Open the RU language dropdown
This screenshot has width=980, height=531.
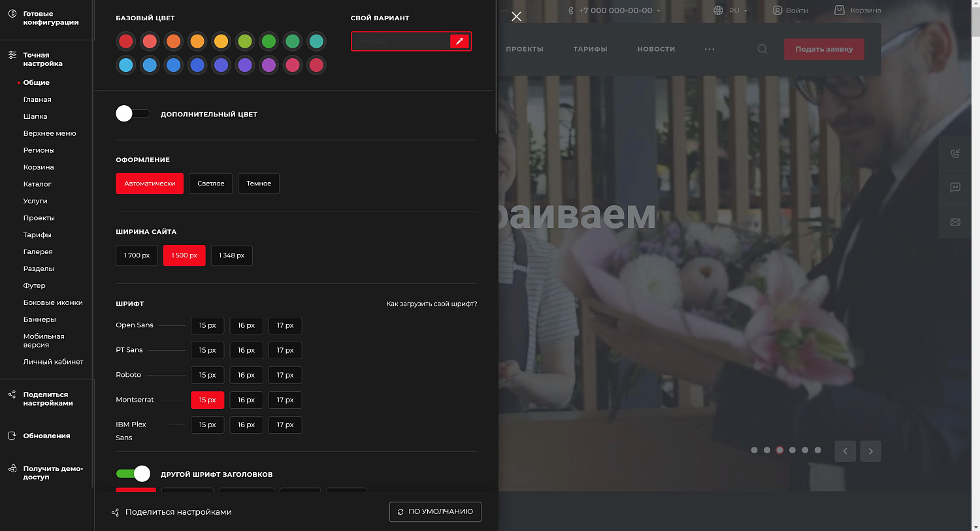pyautogui.click(x=730, y=10)
